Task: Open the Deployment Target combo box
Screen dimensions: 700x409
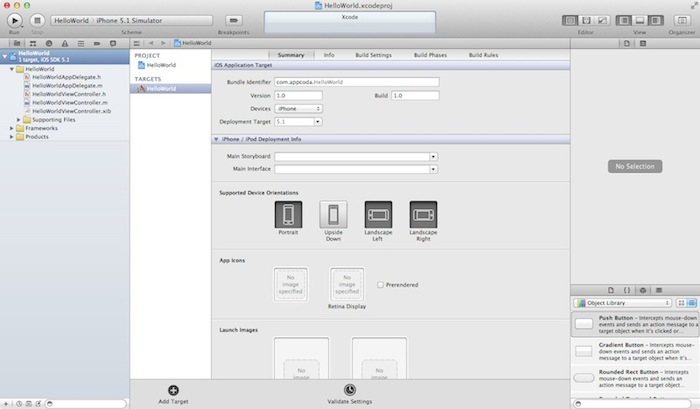Action: (x=318, y=121)
